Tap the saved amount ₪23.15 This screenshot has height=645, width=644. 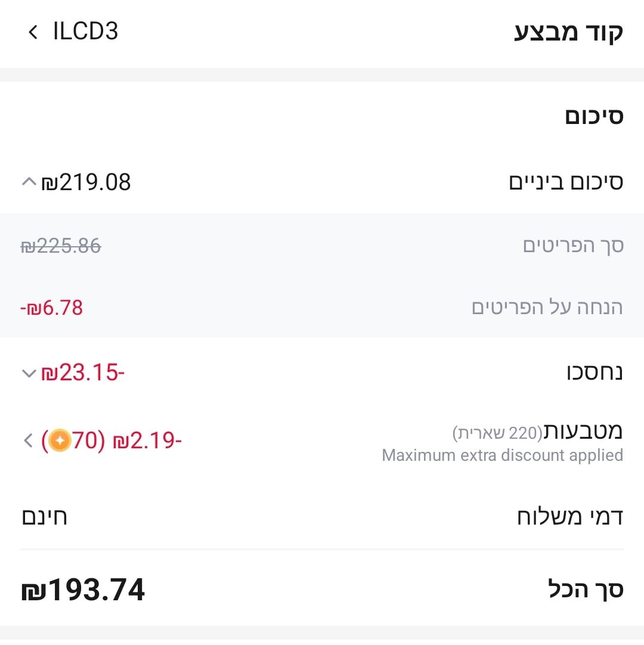pyautogui.click(x=83, y=373)
